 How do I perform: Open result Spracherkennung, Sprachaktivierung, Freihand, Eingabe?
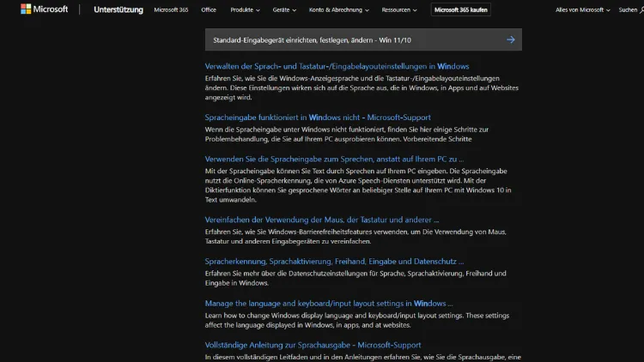pyautogui.click(x=334, y=262)
